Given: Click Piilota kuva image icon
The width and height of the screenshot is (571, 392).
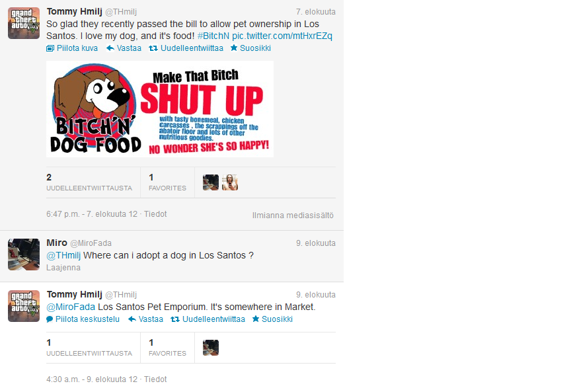Looking at the screenshot, I should point(50,48).
